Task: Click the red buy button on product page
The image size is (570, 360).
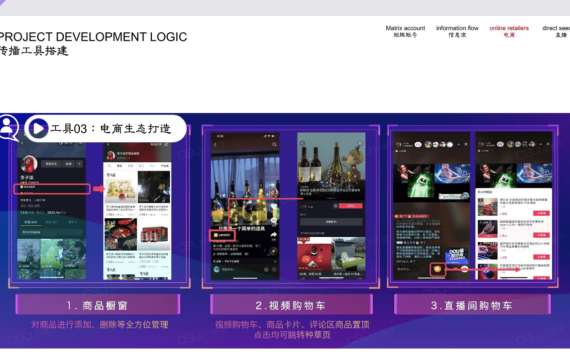Action: click(350, 206)
